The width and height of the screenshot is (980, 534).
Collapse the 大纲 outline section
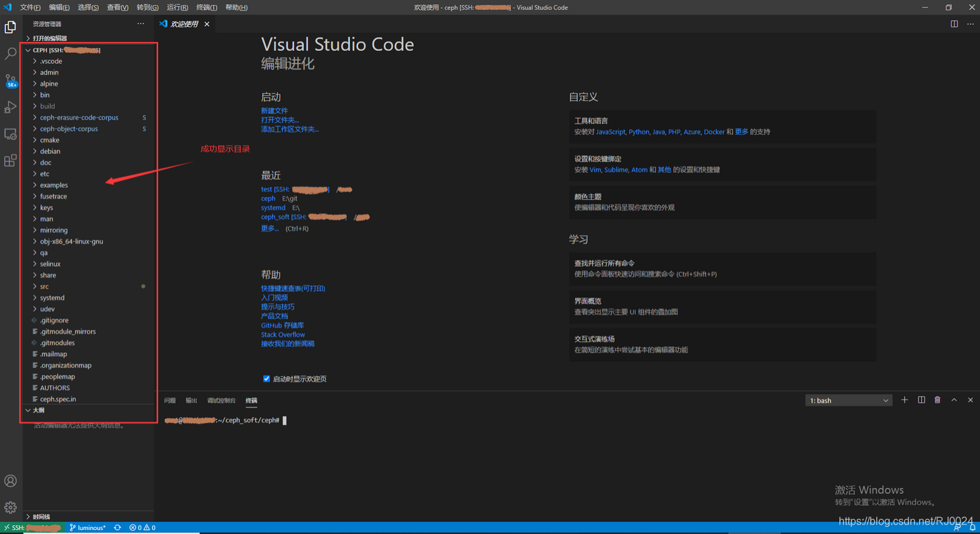coord(38,410)
